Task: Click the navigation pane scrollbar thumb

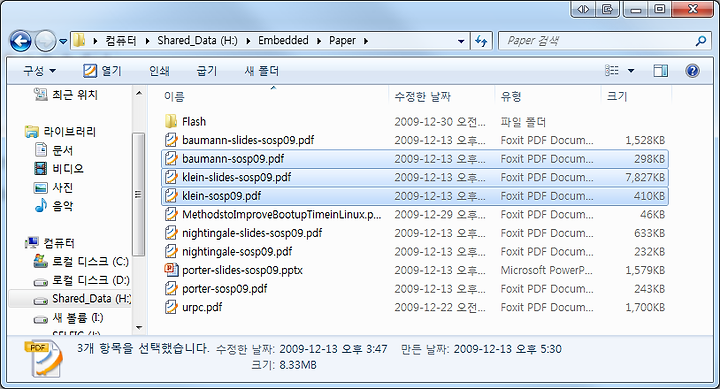Action: point(138,194)
